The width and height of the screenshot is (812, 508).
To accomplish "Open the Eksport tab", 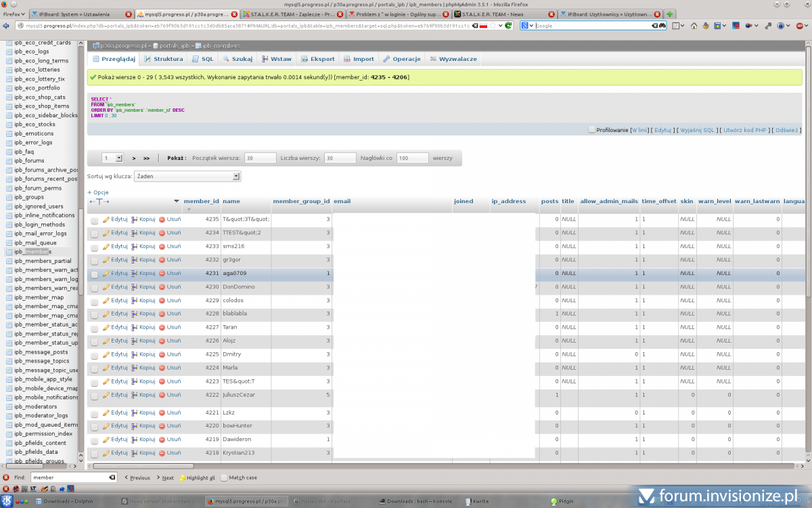I will coord(318,59).
